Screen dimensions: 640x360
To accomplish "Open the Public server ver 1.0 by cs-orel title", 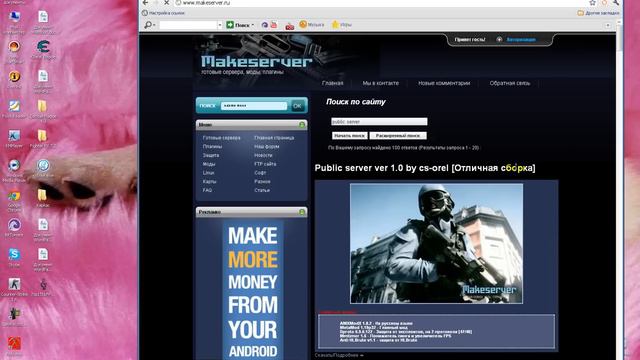I will (425, 168).
